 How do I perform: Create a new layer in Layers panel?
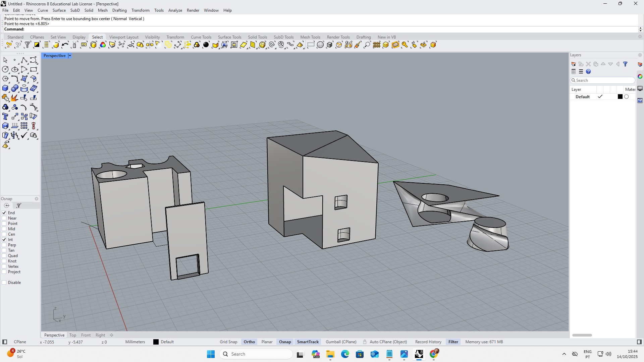pos(574,64)
